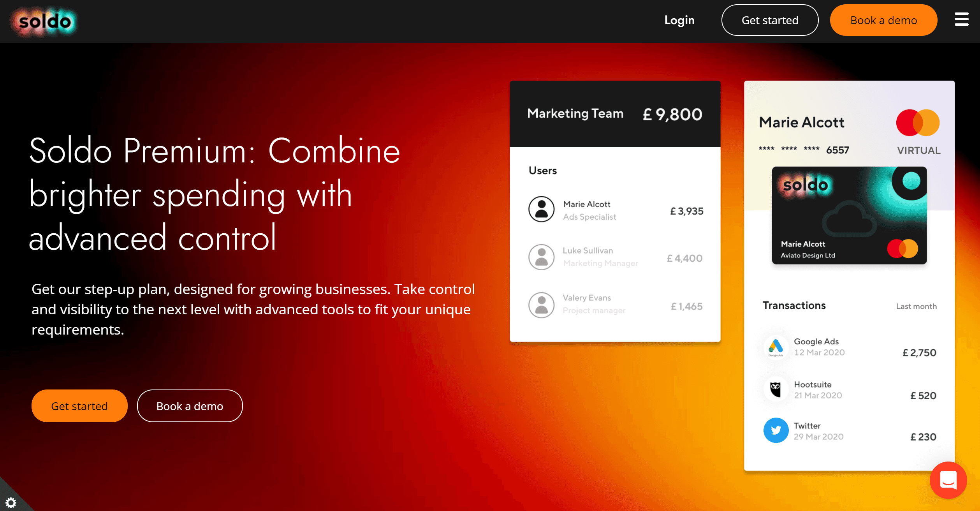
Task: Click Marie Alcott's user avatar icon
Action: [541, 210]
